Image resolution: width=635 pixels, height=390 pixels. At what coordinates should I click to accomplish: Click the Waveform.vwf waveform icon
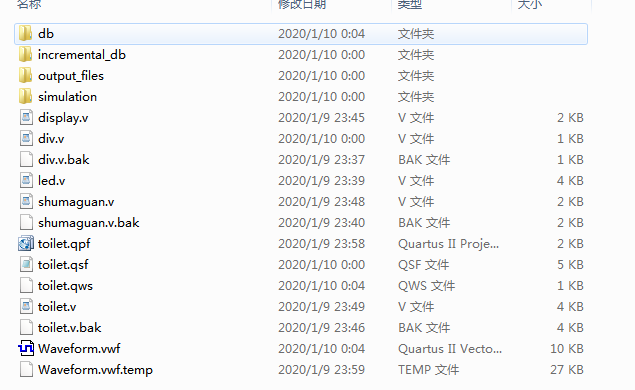coord(26,349)
